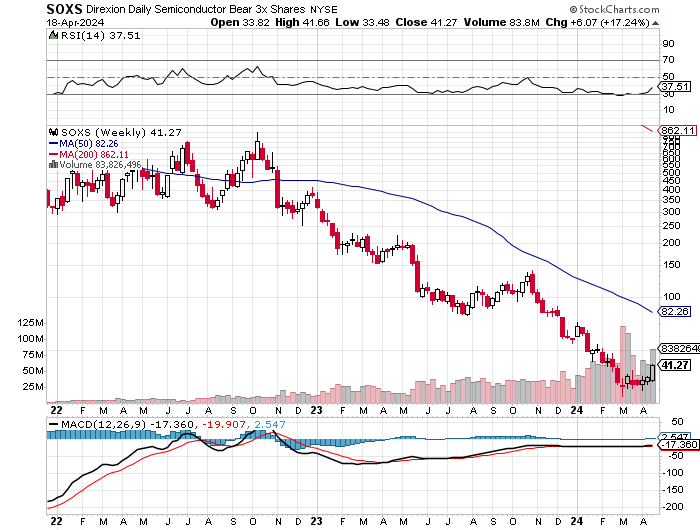Click year 22 on the price chart time axis
Viewport: 700px width, 530px height.
pyautogui.click(x=56, y=410)
